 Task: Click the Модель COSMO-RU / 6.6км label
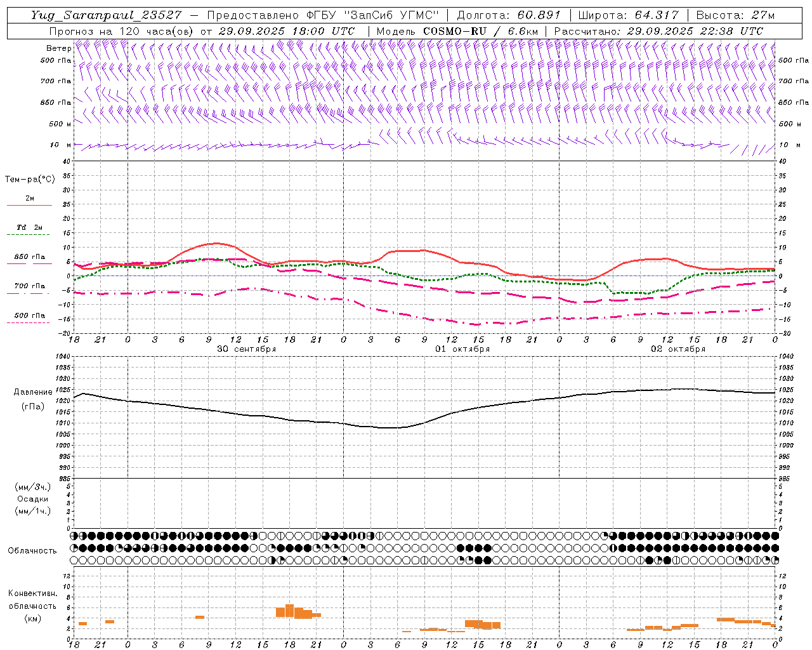click(457, 31)
